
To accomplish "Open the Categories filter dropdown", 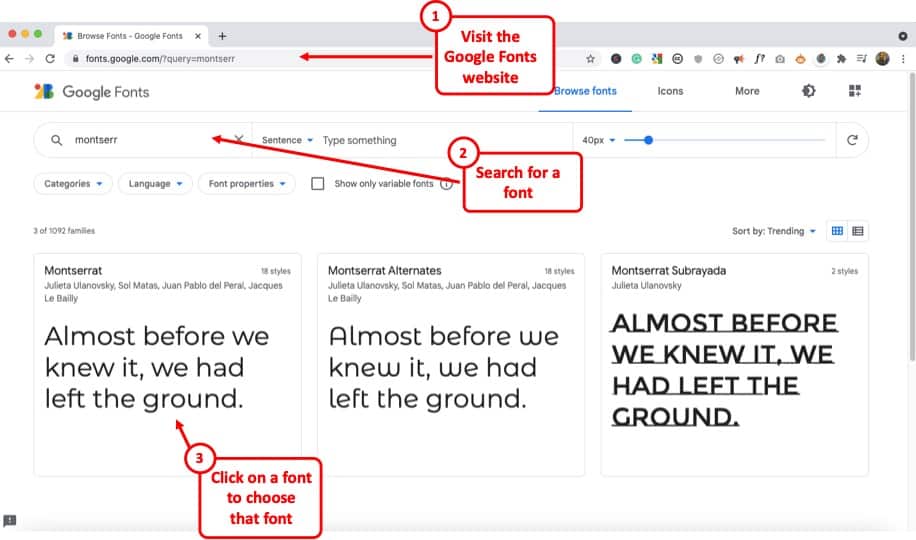I will click(x=73, y=184).
